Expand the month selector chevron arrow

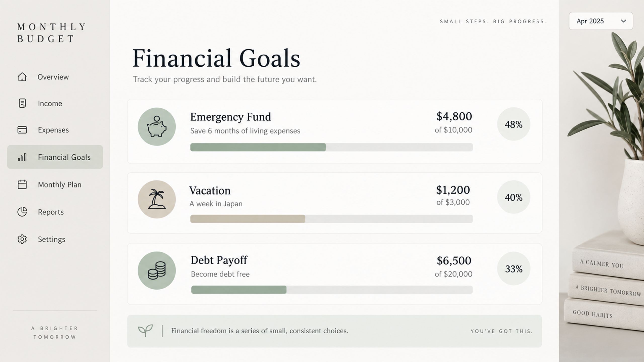point(623,21)
